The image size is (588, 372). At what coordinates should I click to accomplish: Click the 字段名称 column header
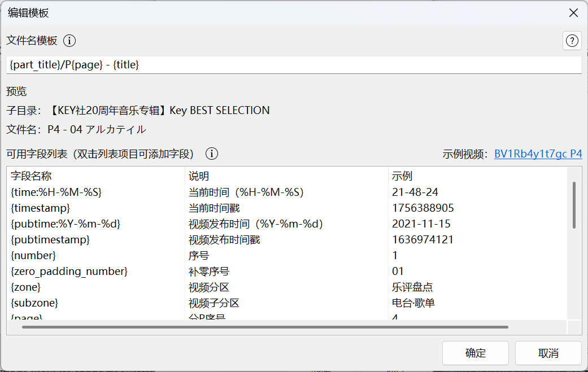click(x=31, y=176)
